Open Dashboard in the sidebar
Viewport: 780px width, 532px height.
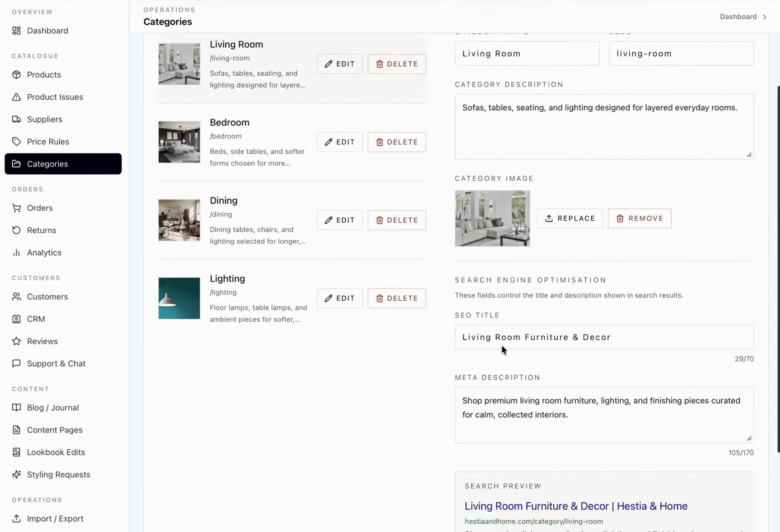63,30
